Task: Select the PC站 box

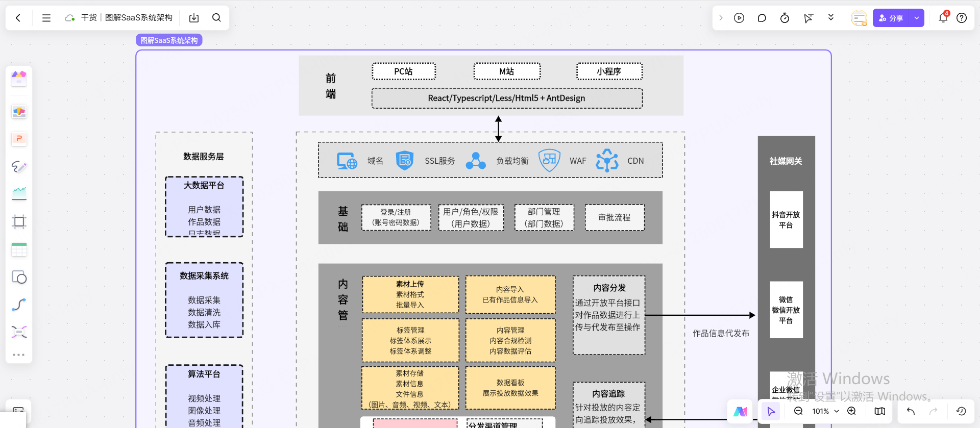Action: click(x=404, y=71)
